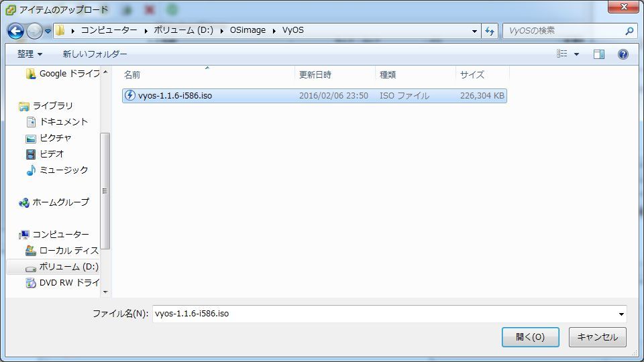Click the 開く(O) button
644x362 pixels.
pos(530,337)
